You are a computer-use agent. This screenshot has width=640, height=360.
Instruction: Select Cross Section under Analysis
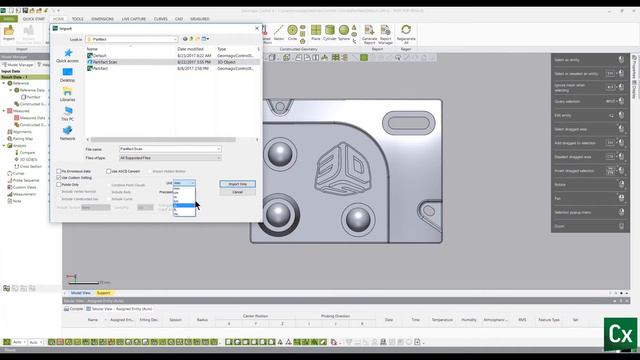tap(28, 167)
